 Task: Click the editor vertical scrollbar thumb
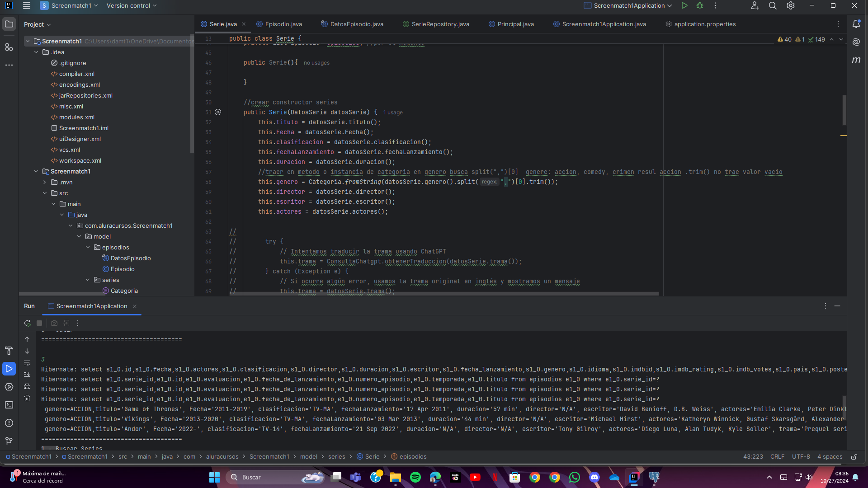[844, 110]
